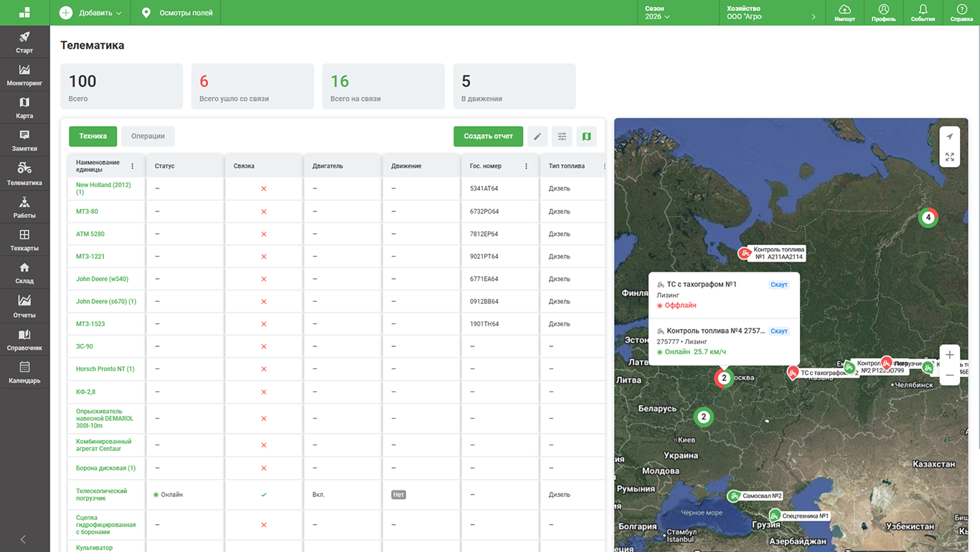
Task: Click Создать отчет button
Action: (488, 136)
